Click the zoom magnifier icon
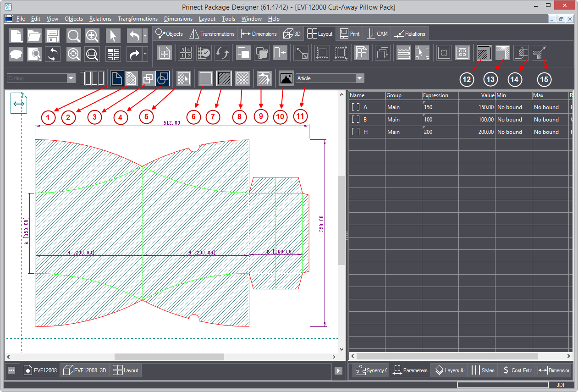Image resolution: width=578 pixels, height=392 pixels. tap(74, 36)
